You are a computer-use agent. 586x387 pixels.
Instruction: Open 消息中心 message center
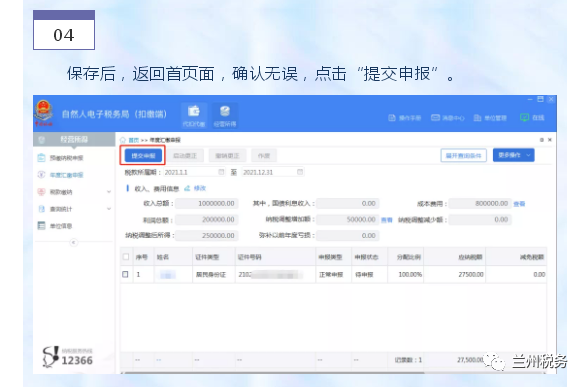point(447,118)
